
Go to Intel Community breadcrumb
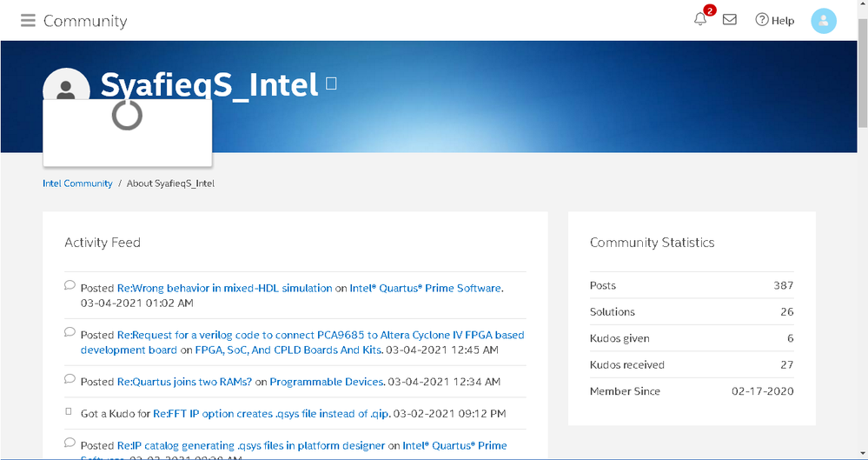pyautogui.click(x=77, y=183)
